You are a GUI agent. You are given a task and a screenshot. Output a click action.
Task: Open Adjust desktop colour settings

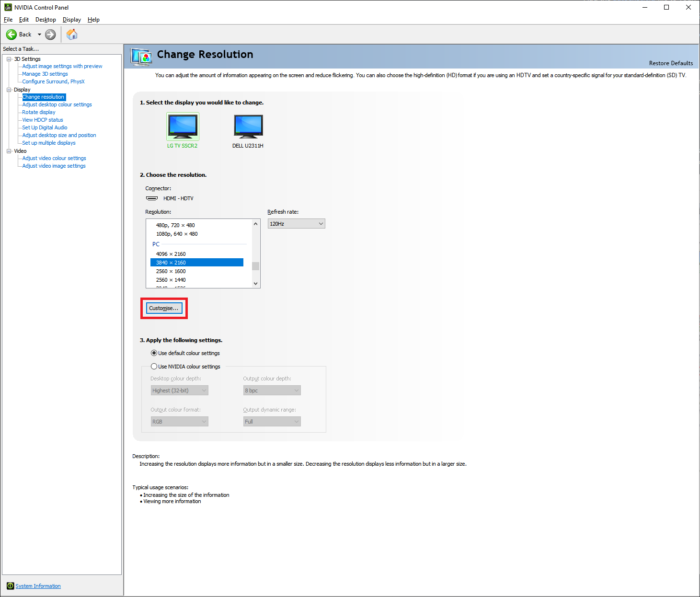point(57,104)
